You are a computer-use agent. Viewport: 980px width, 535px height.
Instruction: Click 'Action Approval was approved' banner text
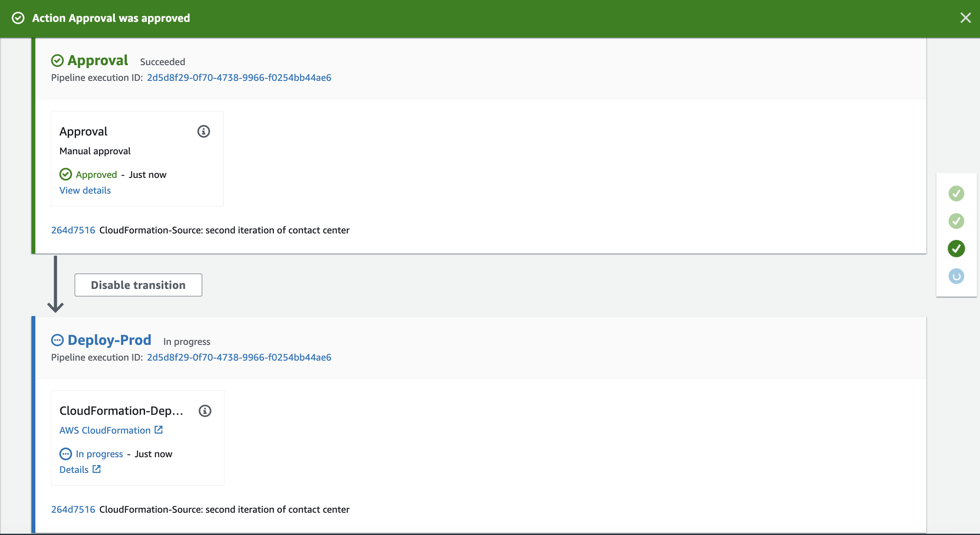(111, 18)
